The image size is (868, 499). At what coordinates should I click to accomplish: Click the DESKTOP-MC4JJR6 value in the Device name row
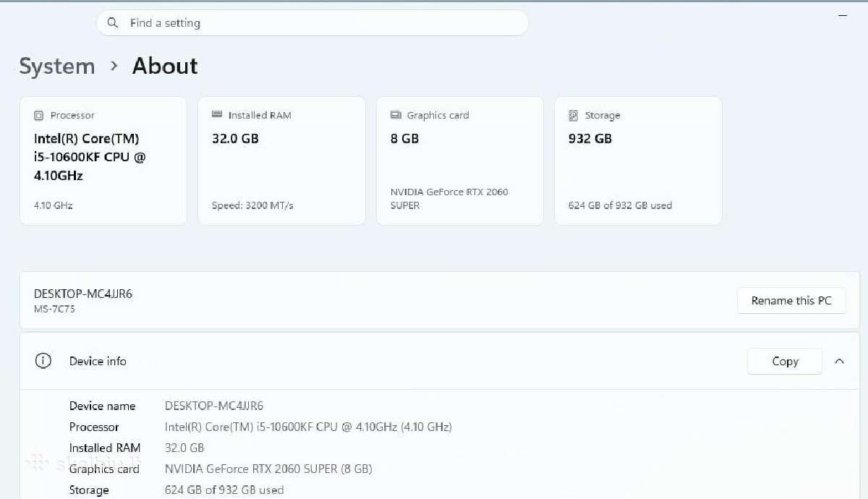[x=214, y=406]
